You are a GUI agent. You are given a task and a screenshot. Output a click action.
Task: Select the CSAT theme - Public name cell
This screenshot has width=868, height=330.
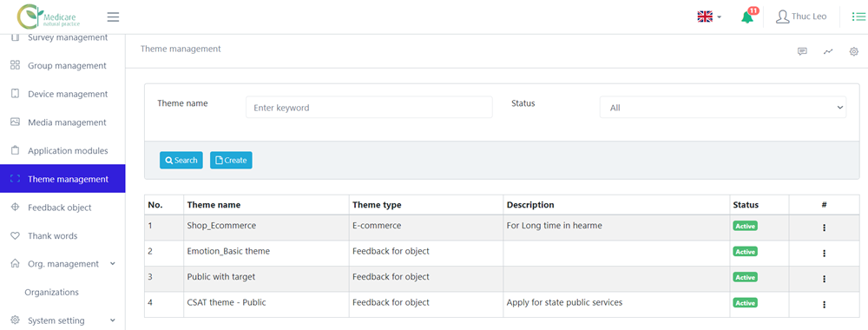[x=266, y=304]
